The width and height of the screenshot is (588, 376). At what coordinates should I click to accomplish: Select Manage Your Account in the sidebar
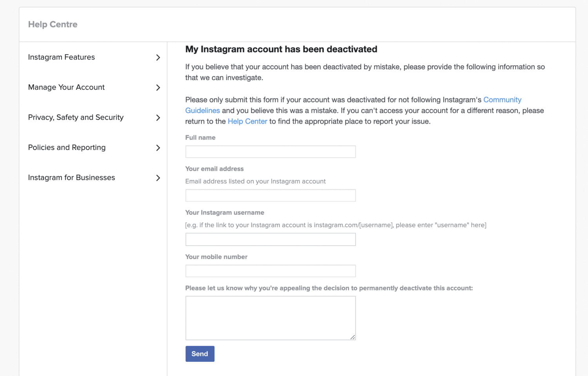pos(66,88)
